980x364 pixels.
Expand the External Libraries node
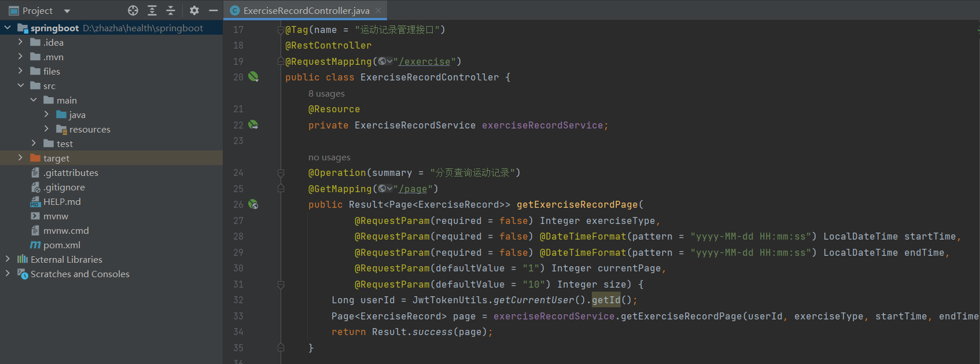pos(8,259)
